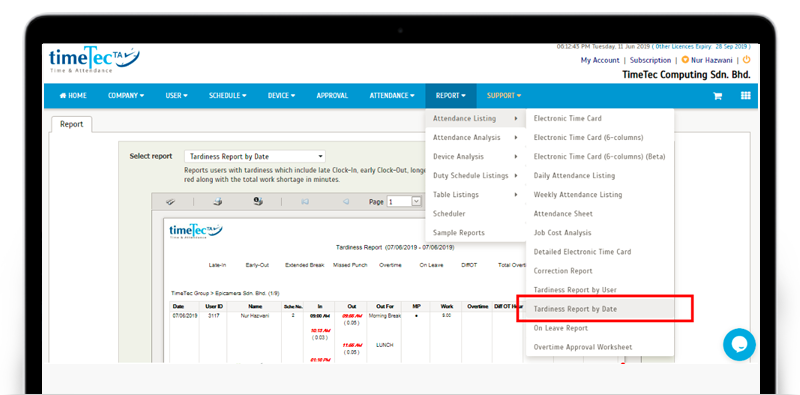
Task: Open the shopping cart icon
Action: tap(717, 96)
